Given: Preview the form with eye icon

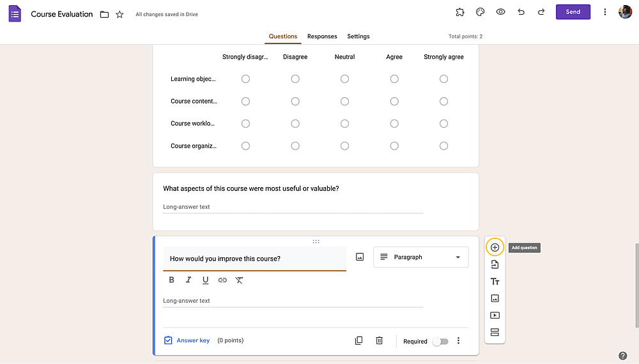Looking at the screenshot, I should pyautogui.click(x=500, y=11).
